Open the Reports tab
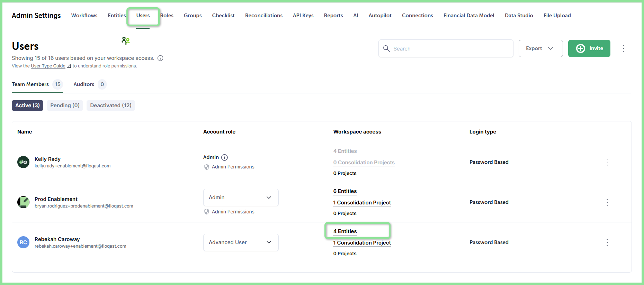Image resolution: width=644 pixels, height=285 pixels. click(x=333, y=16)
